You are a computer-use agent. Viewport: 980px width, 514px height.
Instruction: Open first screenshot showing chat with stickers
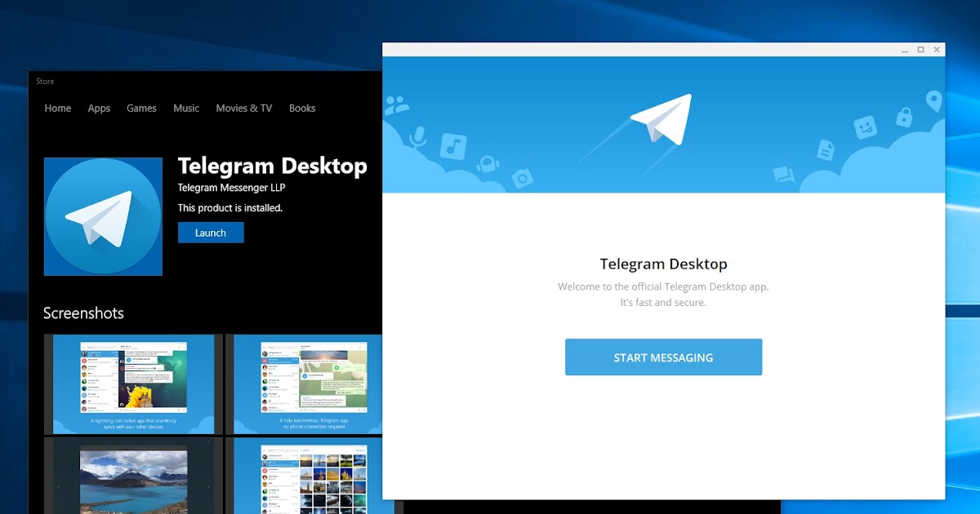click(133, 384)
